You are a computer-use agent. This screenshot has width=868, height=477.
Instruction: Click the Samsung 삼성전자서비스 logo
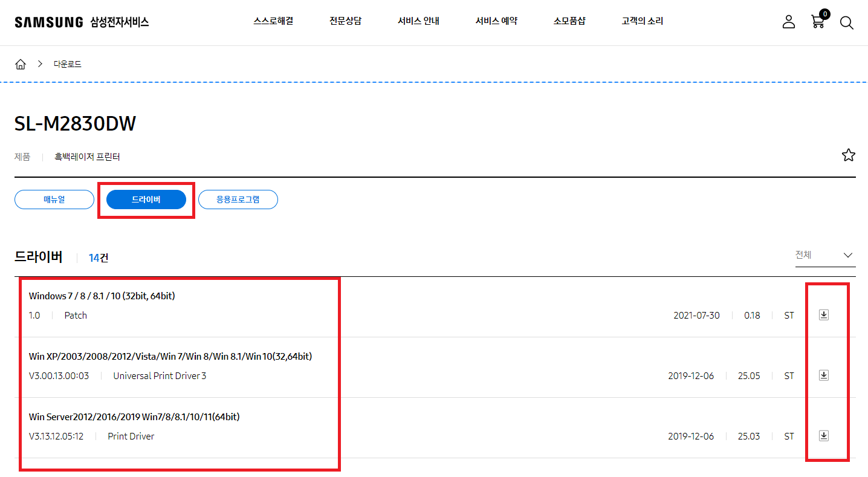(x=82, y=22)
